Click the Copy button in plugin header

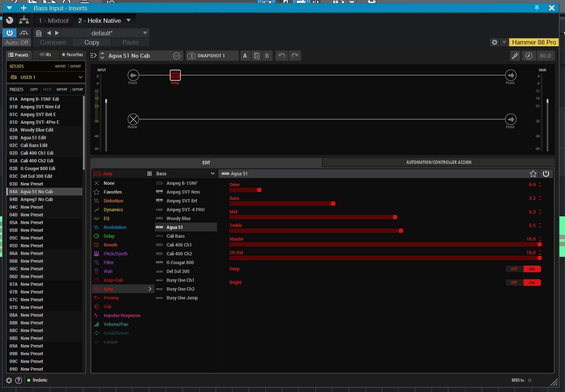[92, 43]
